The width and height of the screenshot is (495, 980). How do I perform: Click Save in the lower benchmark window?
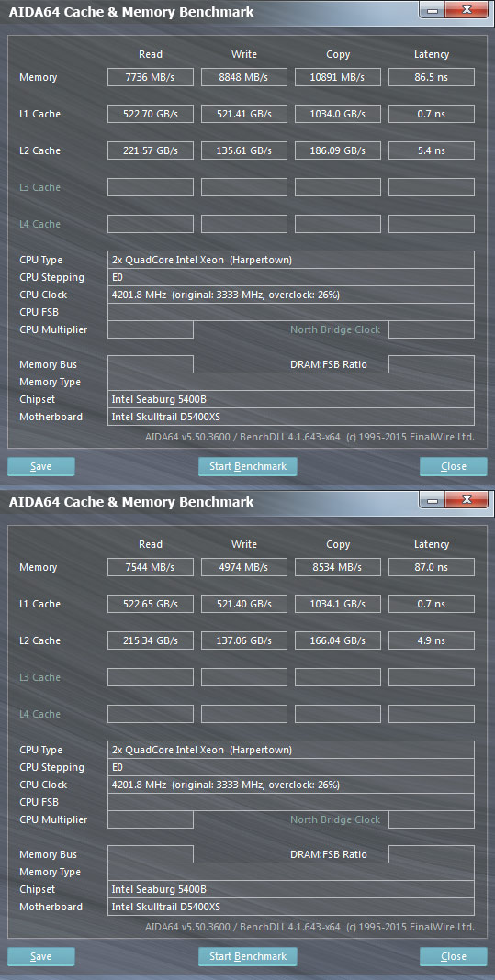click(41, 956)
